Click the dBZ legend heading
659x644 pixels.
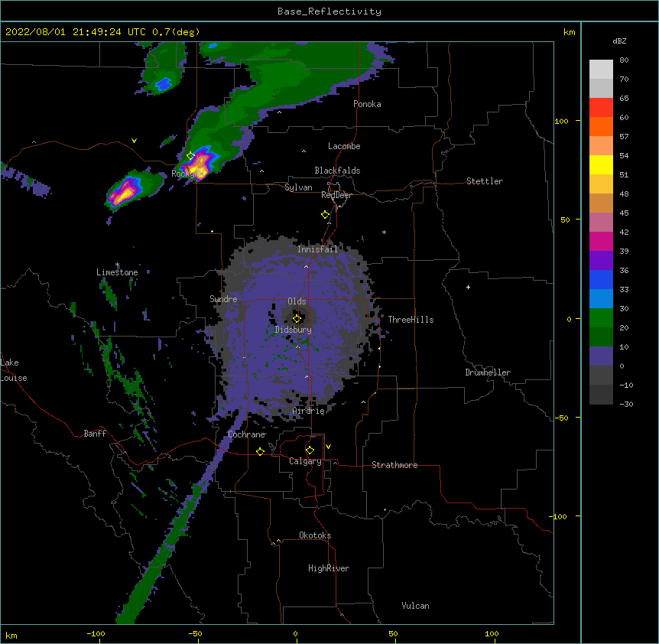(619, 41)
